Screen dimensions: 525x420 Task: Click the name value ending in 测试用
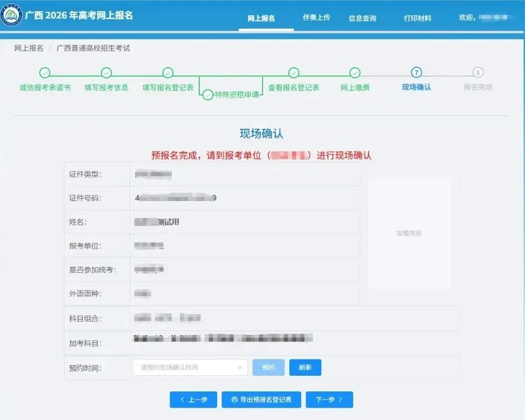[157, 222]
